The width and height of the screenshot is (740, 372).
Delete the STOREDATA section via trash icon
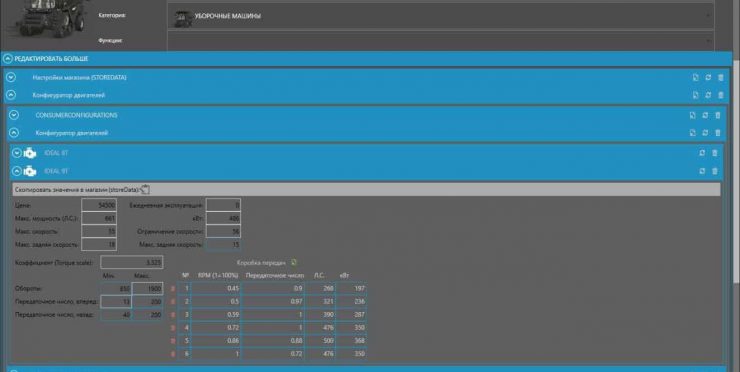721,77
